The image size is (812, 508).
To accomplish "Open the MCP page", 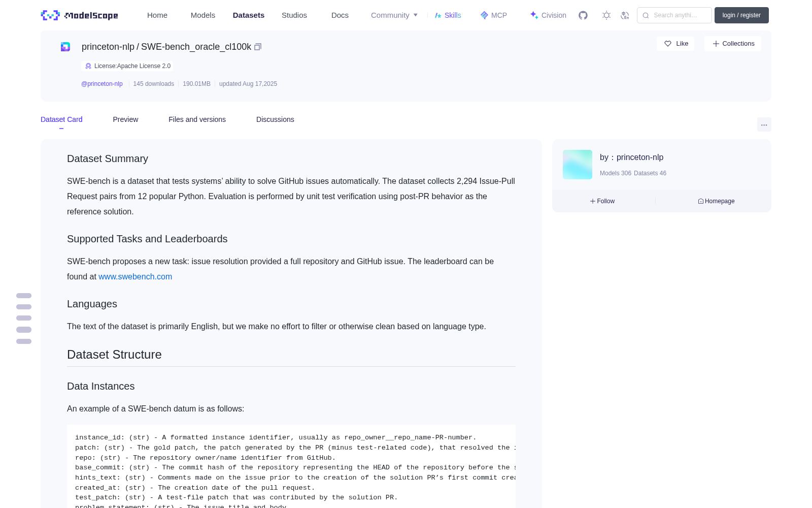I will click(493, 15).
